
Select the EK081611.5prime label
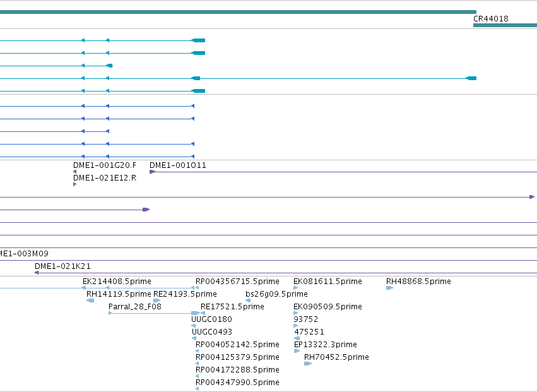click(x=328, y=282)
